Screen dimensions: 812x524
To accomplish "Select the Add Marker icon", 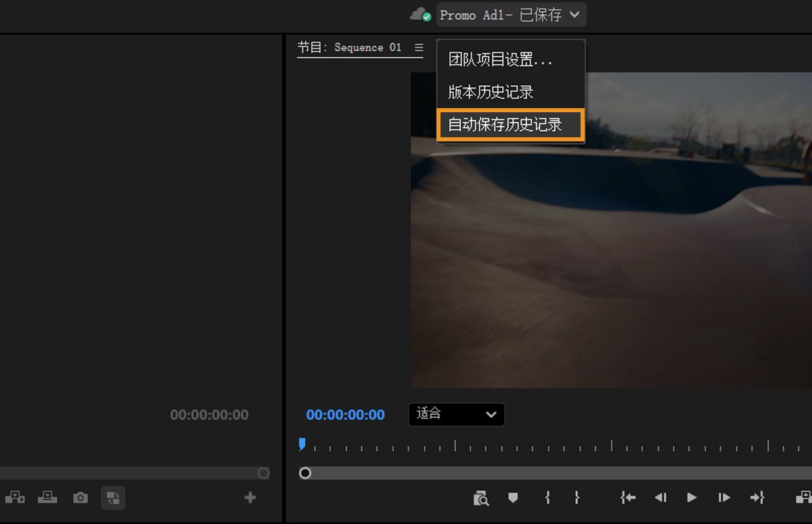I will pos(513,498).
